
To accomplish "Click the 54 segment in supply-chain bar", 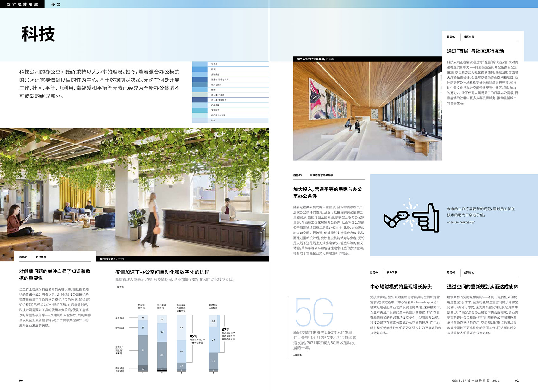I will pos(143,350).
